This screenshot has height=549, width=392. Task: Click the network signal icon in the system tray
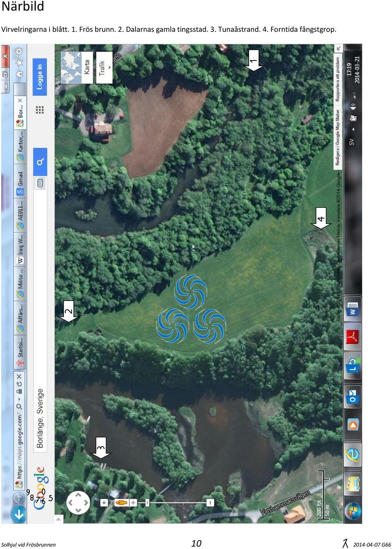click(354, 95)
